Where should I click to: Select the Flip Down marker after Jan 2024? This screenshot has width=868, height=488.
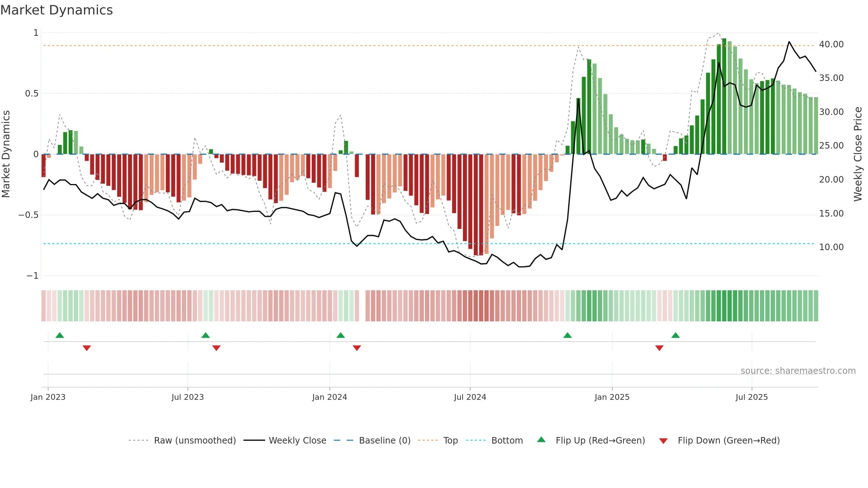click(x=357, y=348)
